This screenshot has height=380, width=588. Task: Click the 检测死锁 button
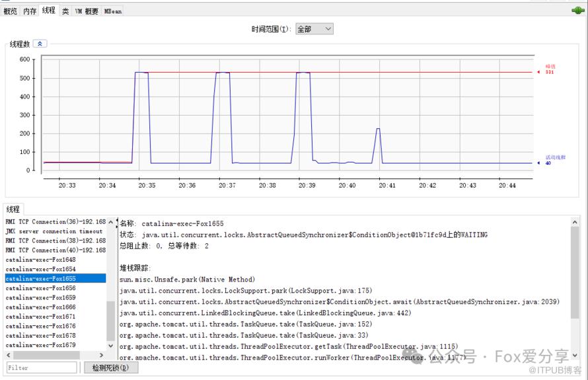[110, 367]
